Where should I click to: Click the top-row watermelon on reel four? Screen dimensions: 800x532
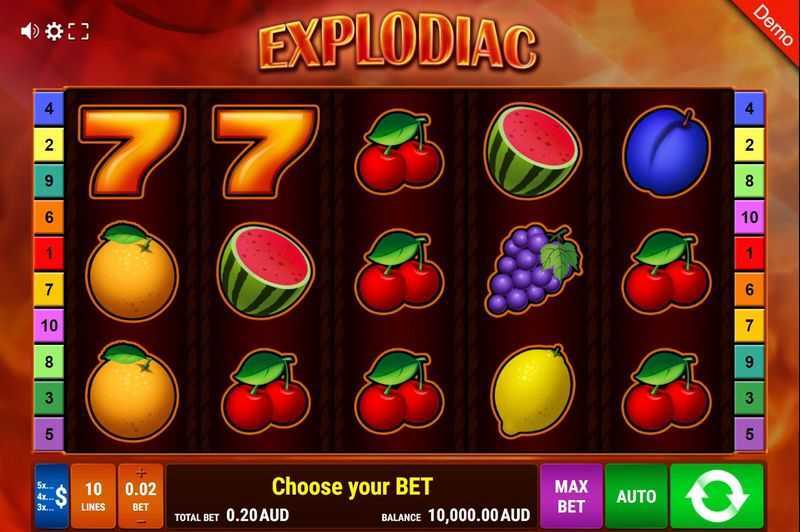click(x=533, y=151)
